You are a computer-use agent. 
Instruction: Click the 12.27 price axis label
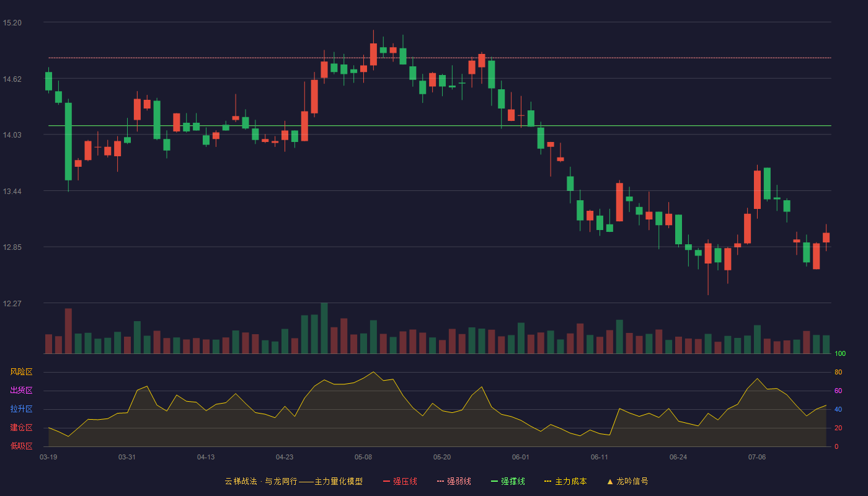[12, 304]
